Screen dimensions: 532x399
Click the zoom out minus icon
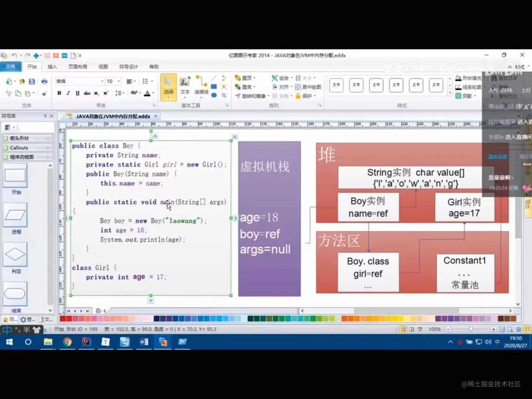pyautogui.click(x=448, y=329)
